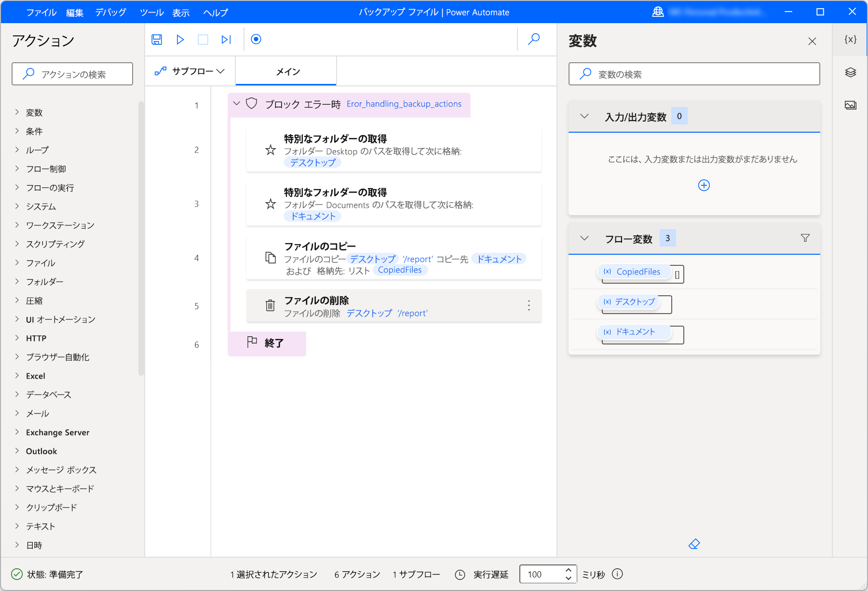Expand the Excel action group
The width and height of the screenshot is (868, 591).
point(17,376)
